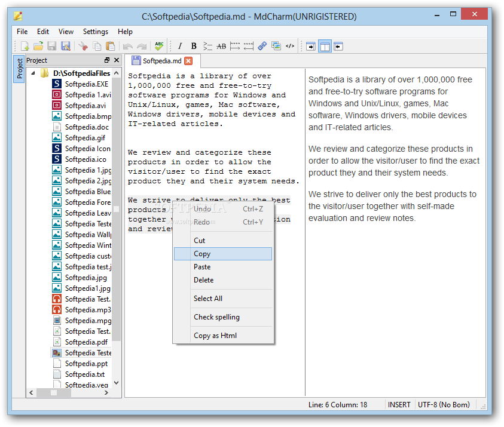The width and height of the screenshot is (504, 427).
Task: Click the Redo arrow in toolbar
Action: point(142,46)
